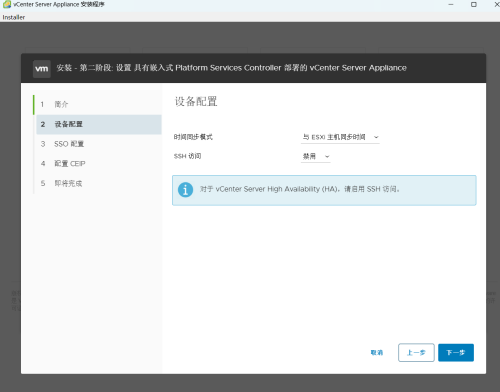The image size is (500, 392).
Task: Maximize the installer window
Action: (474, 4)
